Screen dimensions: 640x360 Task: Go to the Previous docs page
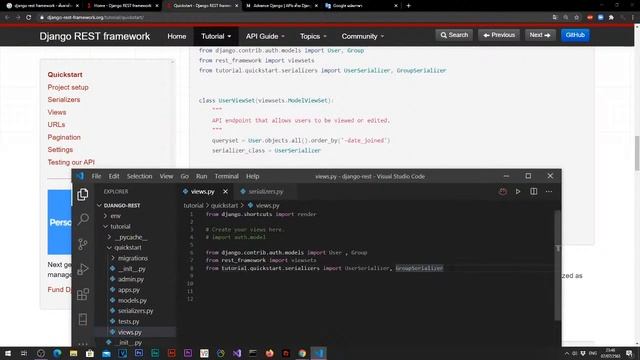coord(499,35)
